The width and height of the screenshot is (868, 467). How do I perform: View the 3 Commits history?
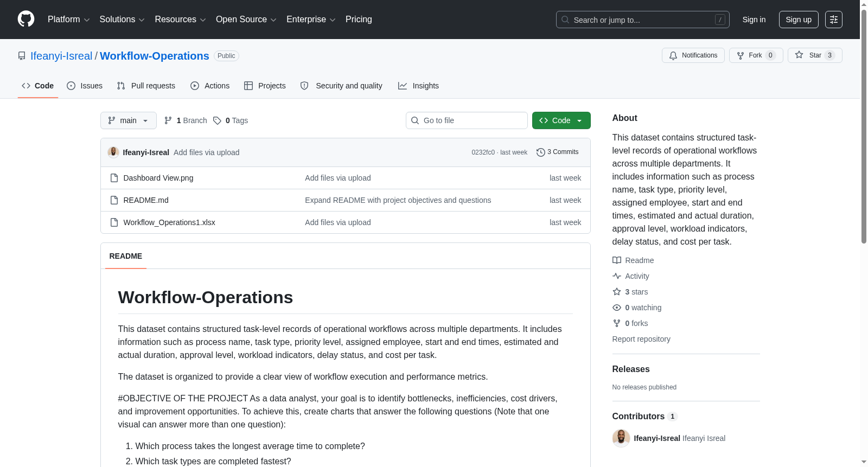(x=558, y=152)
